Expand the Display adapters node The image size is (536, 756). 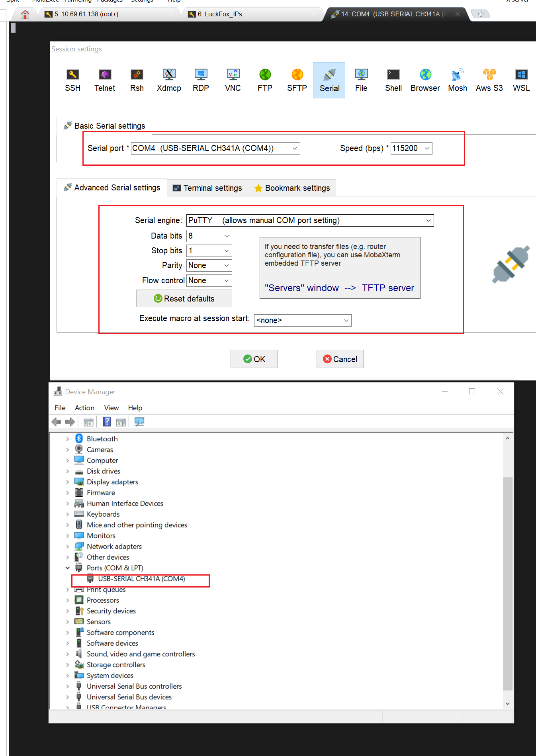(x=67, y=482)
